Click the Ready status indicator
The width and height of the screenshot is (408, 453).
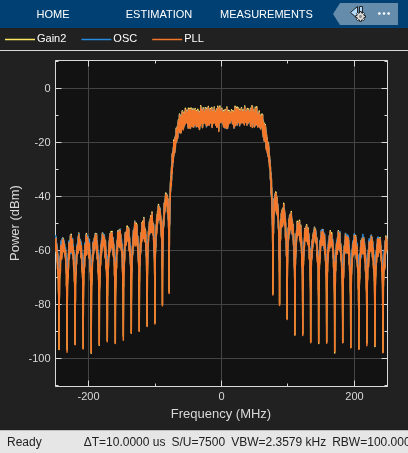pos(24,442)
